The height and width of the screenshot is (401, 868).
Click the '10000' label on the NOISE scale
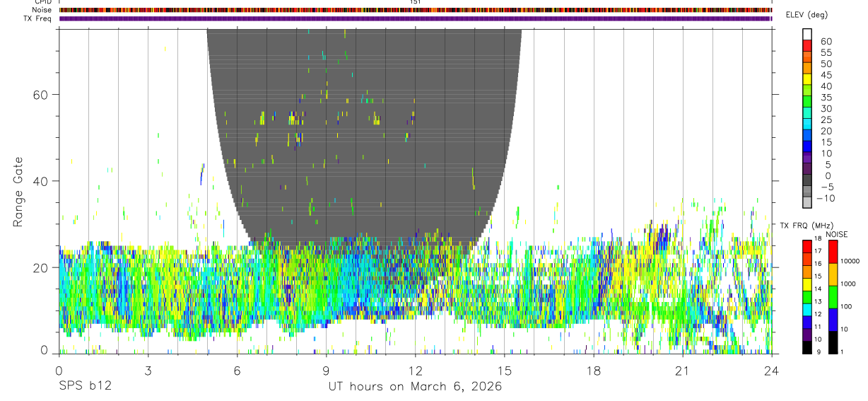(852, 261)
